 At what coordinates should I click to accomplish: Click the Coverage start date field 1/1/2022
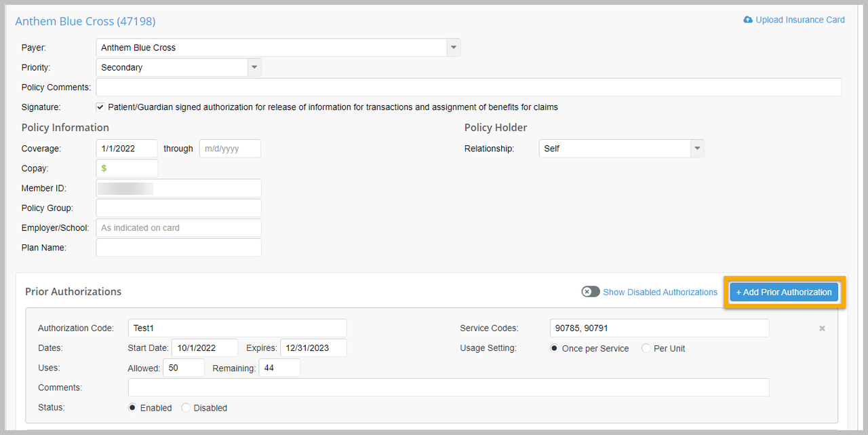127,149
